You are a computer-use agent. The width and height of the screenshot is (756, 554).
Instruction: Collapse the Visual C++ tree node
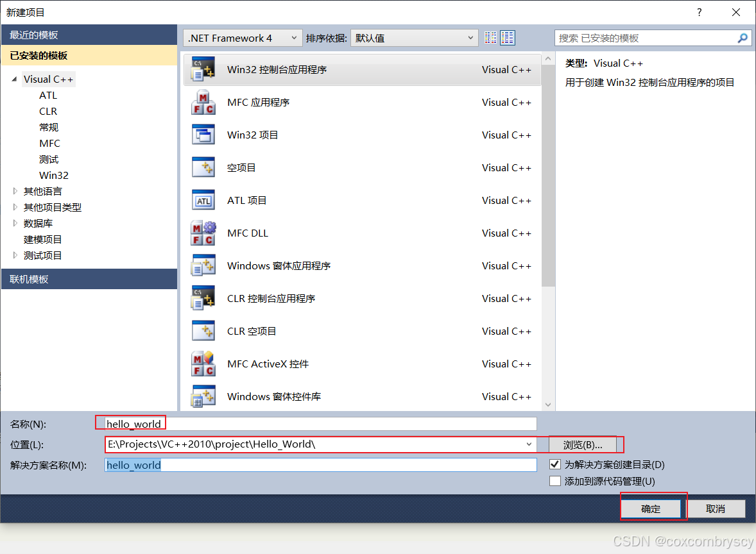point(15,79)
